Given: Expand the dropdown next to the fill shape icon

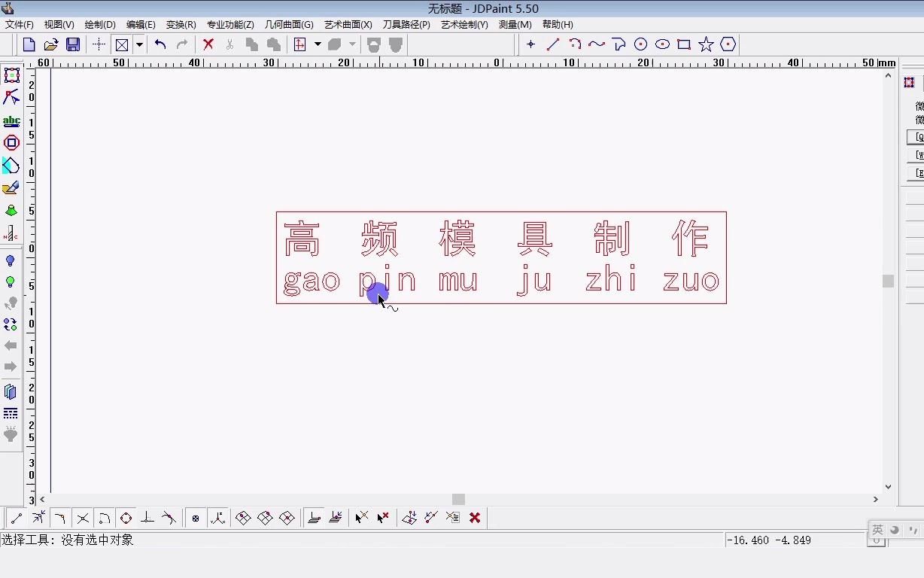Looking at the screenshot, I should pos(352,44).
